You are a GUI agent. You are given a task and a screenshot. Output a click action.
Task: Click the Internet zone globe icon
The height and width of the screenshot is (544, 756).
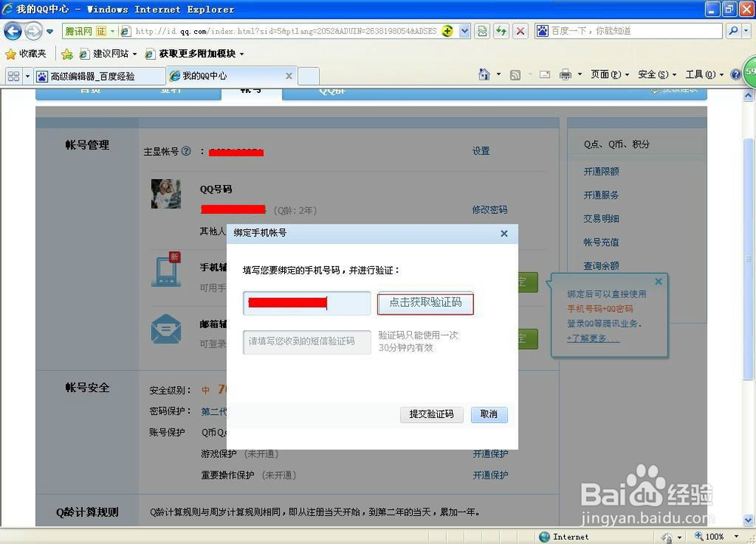(x=544, y=536)
